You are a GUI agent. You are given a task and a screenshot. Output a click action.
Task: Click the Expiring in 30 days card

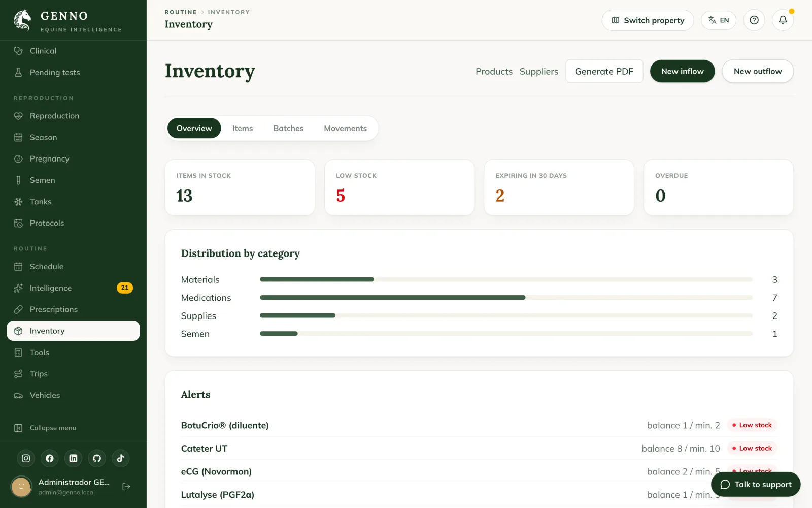pos(559,187)
